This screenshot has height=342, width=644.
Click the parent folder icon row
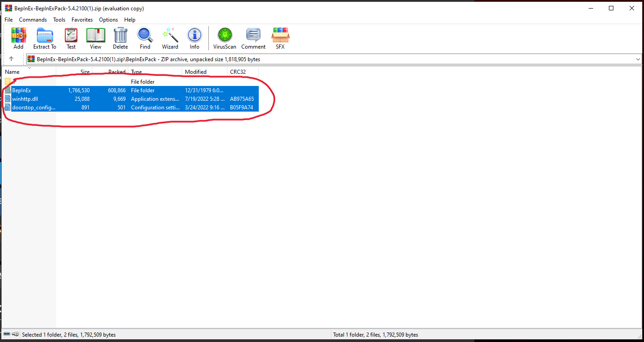[x=8, y=82]
